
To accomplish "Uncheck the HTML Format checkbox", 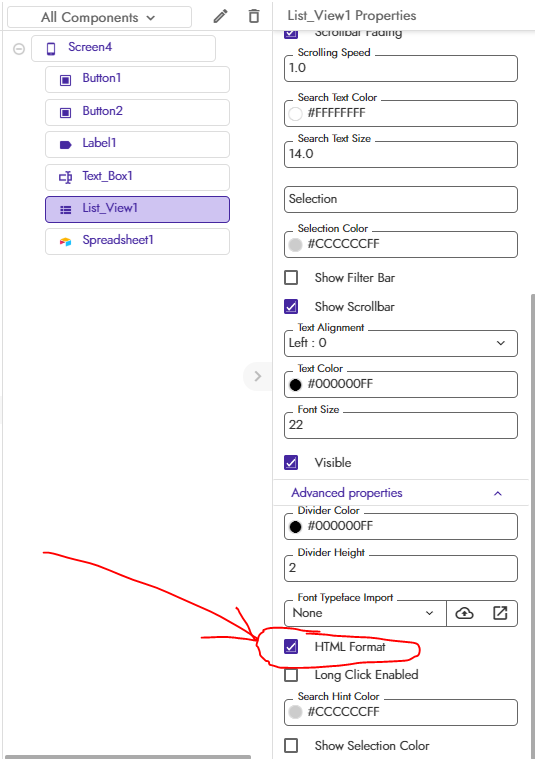I will 291,646.
